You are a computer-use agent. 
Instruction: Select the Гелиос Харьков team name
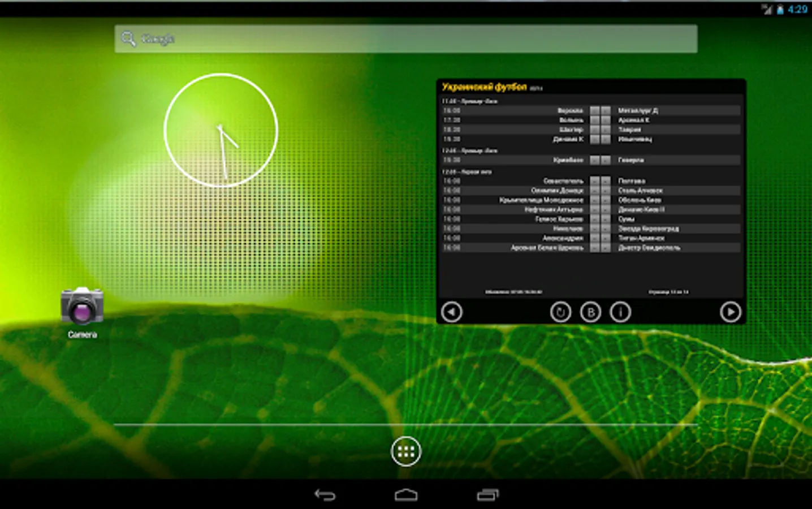point(559,219)
